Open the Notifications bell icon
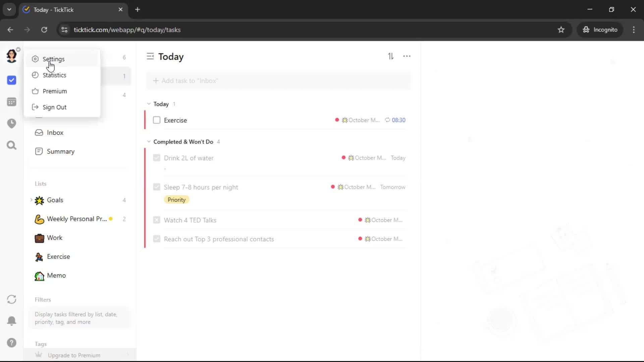Viewport: 644px width, 362px height. (x=11, y=321)
